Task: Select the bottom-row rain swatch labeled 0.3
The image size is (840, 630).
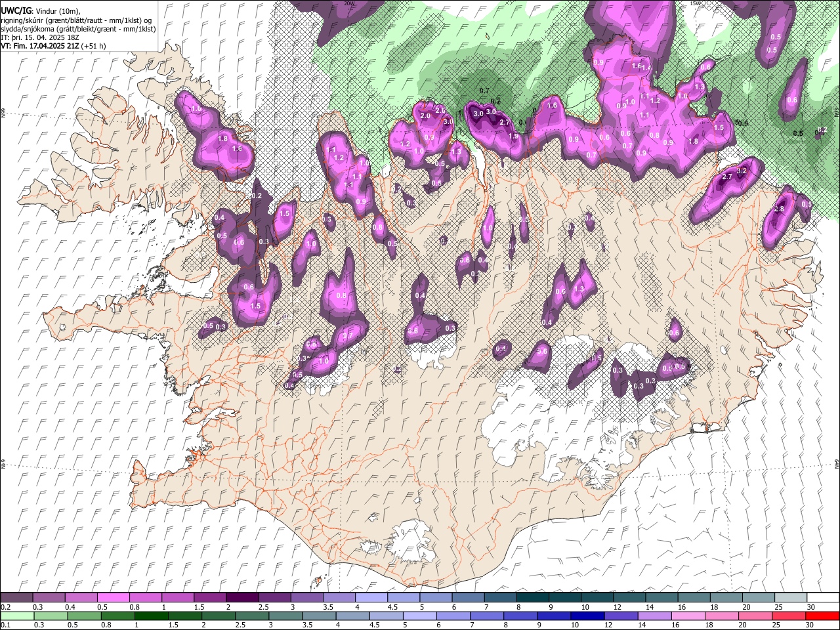Action: [51, 616]
